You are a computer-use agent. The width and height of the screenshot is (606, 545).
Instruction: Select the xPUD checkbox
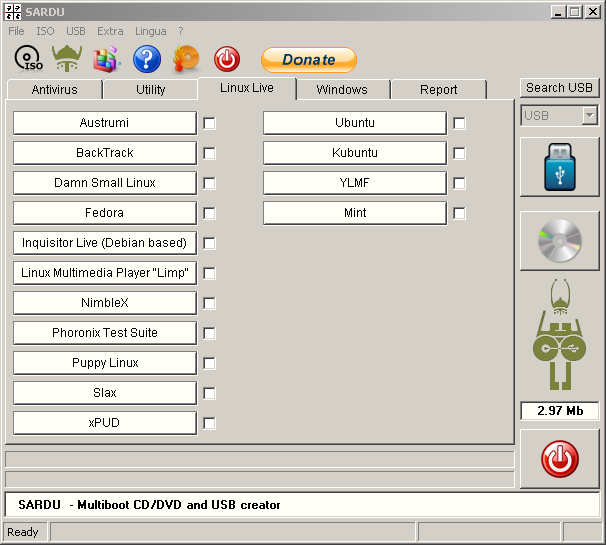coord(209,423)
